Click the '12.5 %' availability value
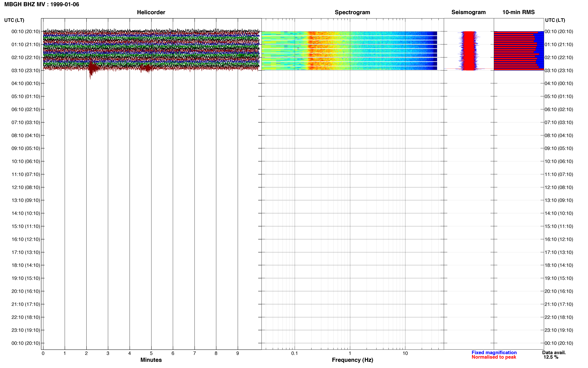The image size is (588, 368). pos(551,357)
